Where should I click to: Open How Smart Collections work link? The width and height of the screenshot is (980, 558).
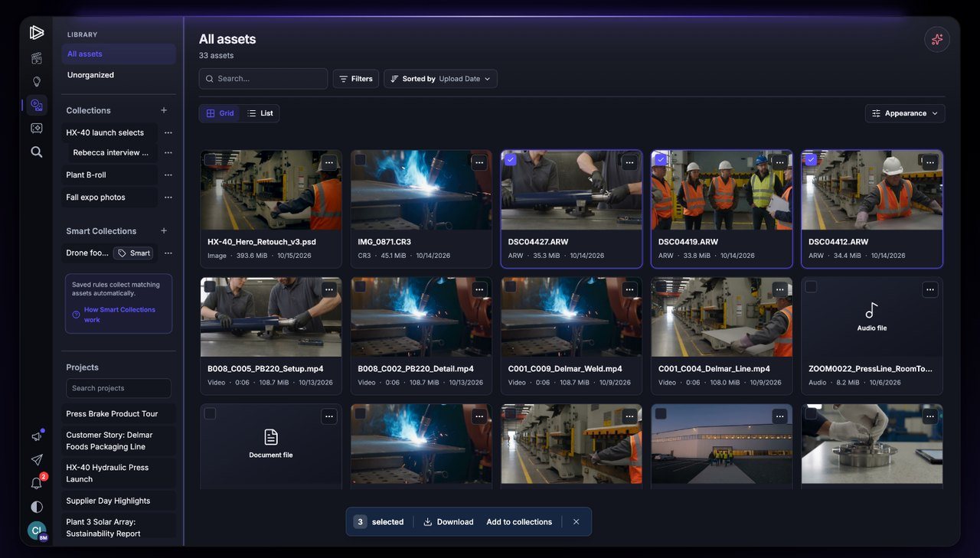click(119, 315)
